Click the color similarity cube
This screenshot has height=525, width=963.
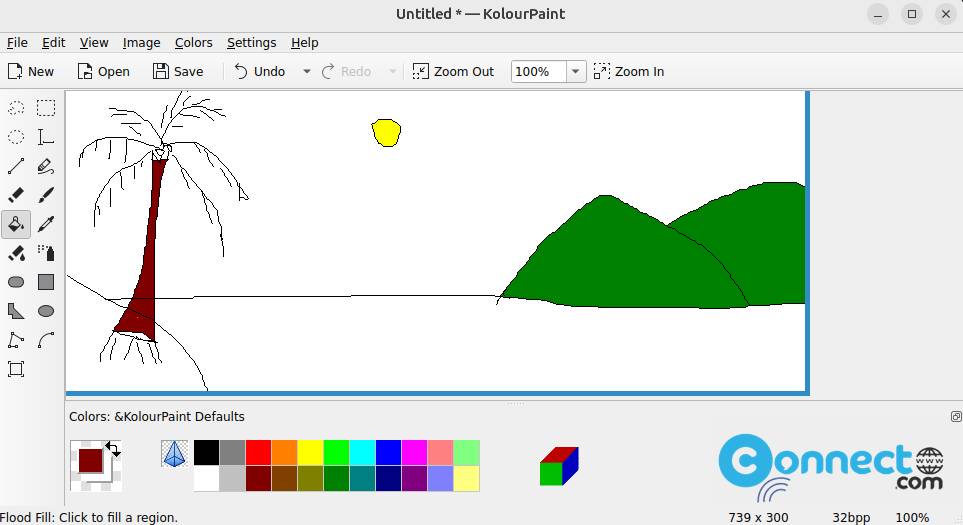tap(559, 465)
